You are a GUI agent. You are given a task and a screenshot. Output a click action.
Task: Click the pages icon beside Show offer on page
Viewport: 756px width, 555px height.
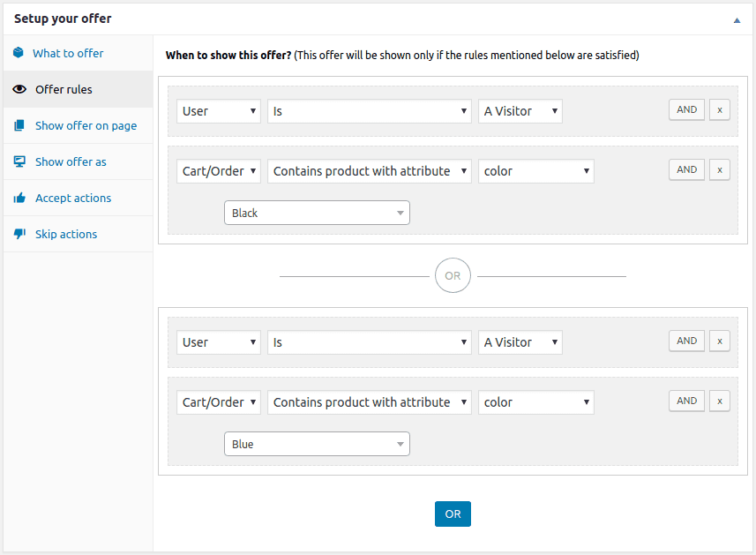[x=19, y=125]
